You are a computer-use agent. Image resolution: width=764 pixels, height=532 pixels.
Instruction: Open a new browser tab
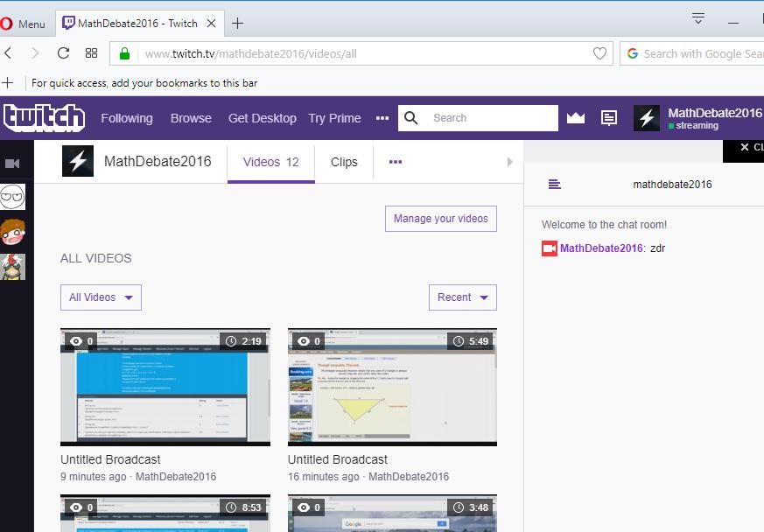click(x=237, y=24)
